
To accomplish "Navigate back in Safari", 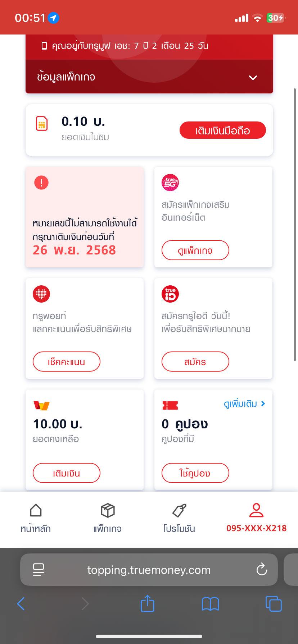I will click(21, 604).
